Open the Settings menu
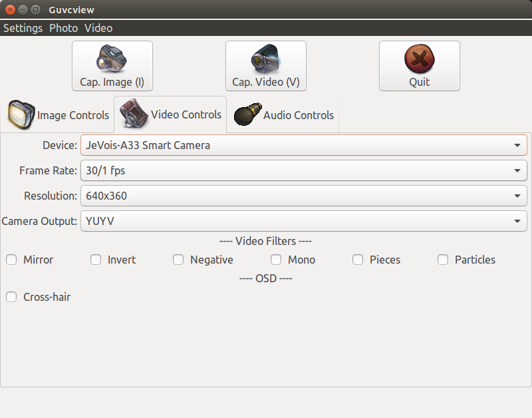Image resolution: width=532 pixels, height=418 pixels. [x=23, y=28]
